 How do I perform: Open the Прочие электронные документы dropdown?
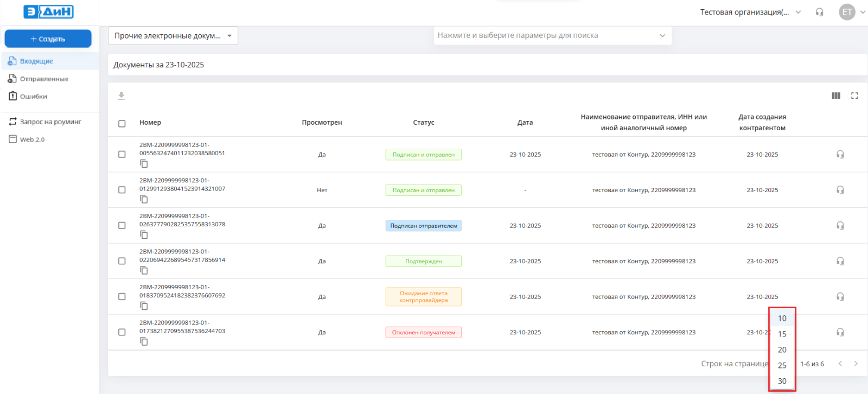(x=173, y=36)
